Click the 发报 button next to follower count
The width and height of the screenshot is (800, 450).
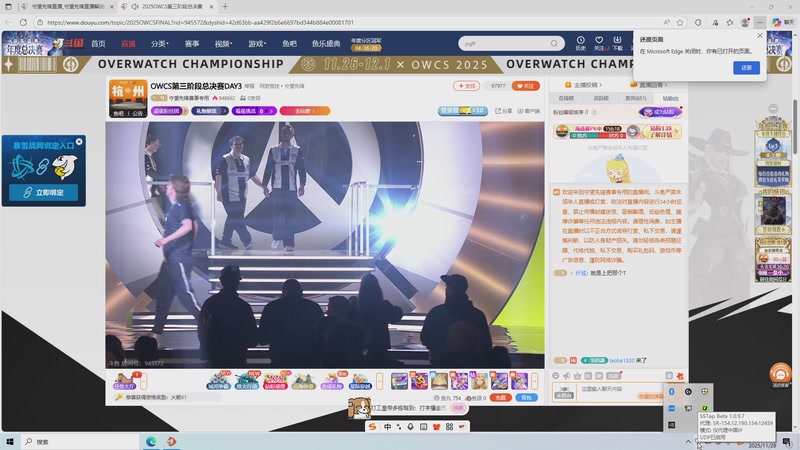pyautogui.click(x=466, y=86)
